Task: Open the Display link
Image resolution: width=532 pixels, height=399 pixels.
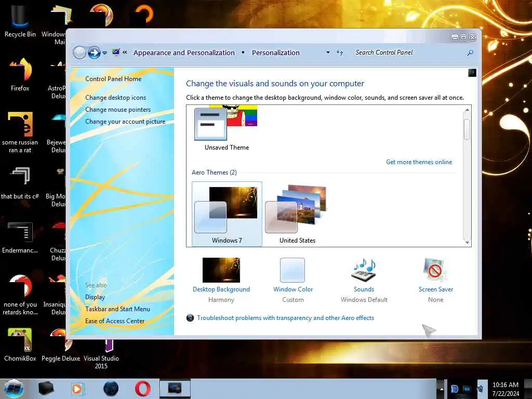Action: (95, 297)
